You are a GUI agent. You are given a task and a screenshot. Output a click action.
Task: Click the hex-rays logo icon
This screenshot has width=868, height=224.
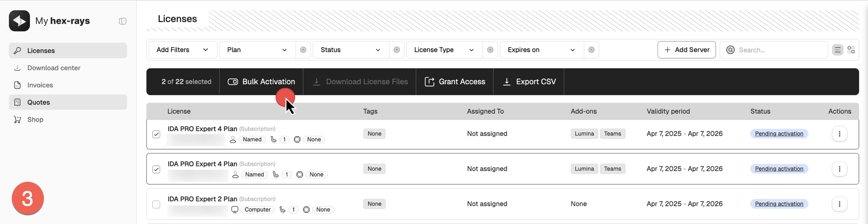(19, 21)
